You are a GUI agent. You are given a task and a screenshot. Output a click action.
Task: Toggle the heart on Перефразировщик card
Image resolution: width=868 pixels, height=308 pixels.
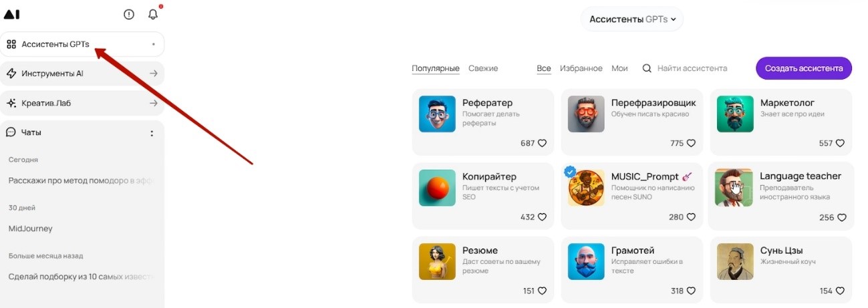tap(691, 143)
